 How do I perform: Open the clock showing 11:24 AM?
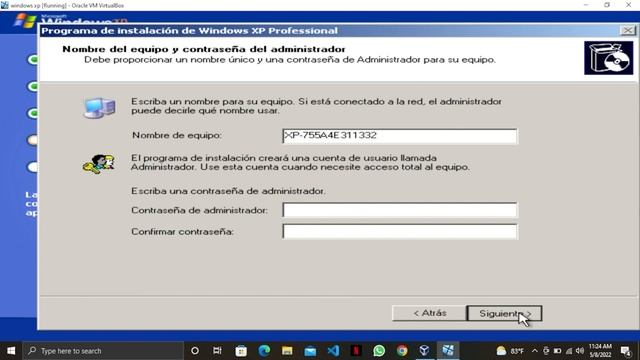click(600, 351)
